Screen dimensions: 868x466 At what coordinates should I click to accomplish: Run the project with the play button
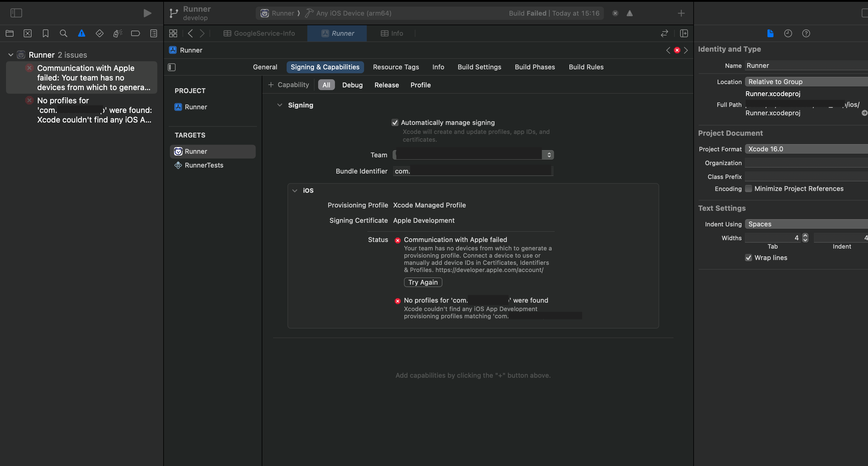147,13
